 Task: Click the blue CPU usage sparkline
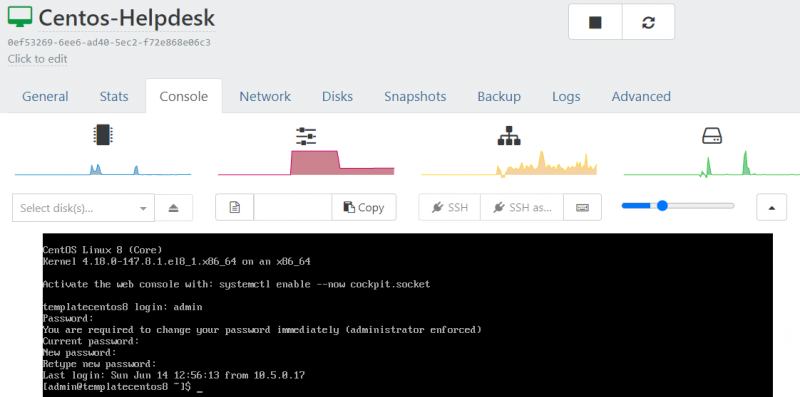pyautogui.click(x=103, y=169)
